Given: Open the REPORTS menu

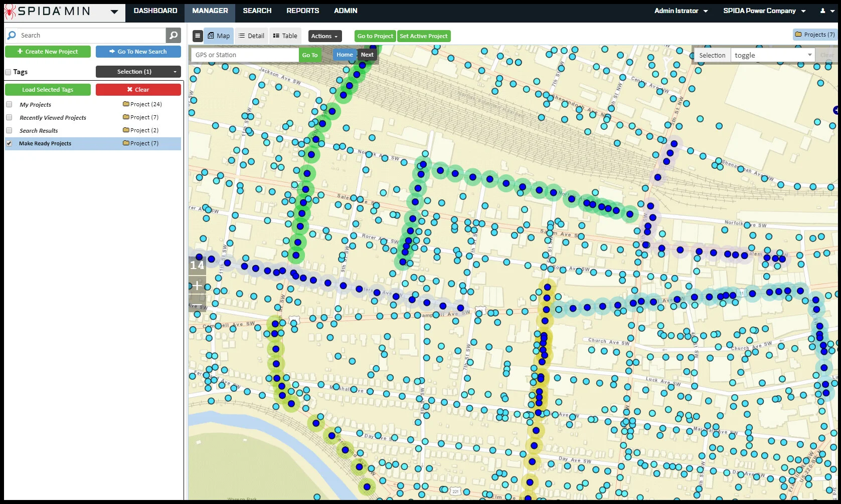Looking at the screenshot, I should [302, 11].
